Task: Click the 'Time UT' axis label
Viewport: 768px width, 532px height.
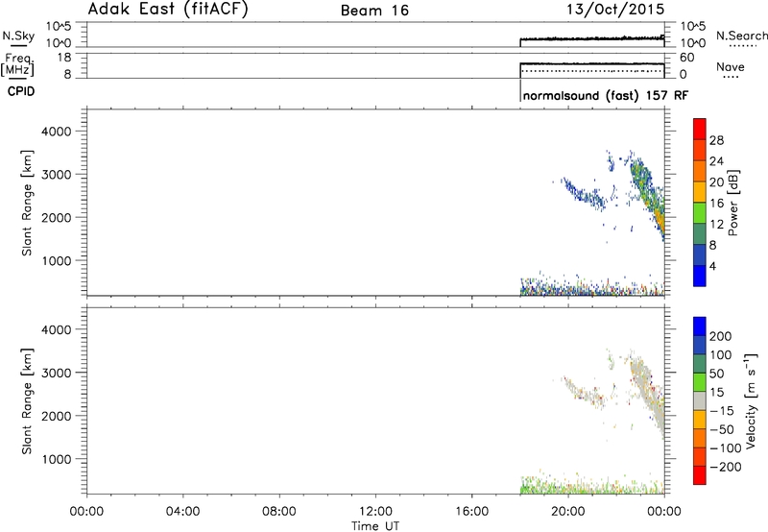Action: point(375,526)
